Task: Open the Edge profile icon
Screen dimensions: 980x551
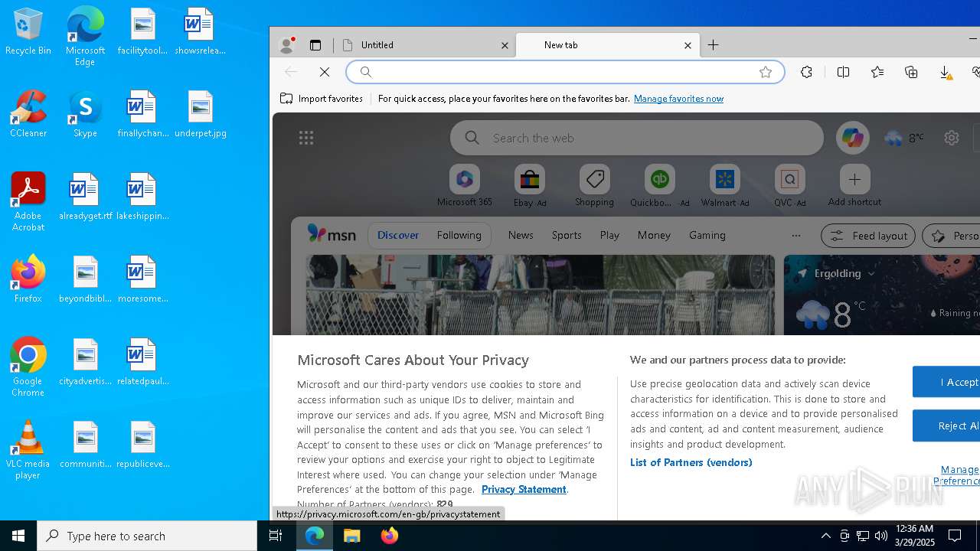Action: coord(287,45)
